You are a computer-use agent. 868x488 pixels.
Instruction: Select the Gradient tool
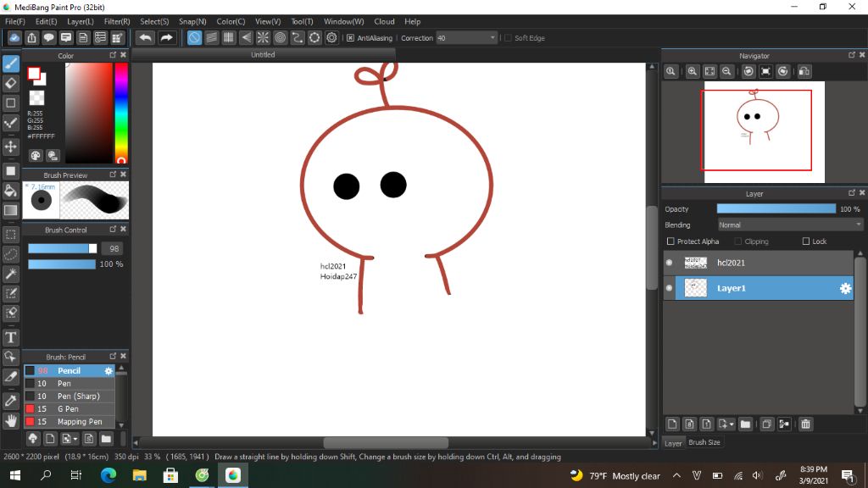pyautogui.click(x=10, y=210)
